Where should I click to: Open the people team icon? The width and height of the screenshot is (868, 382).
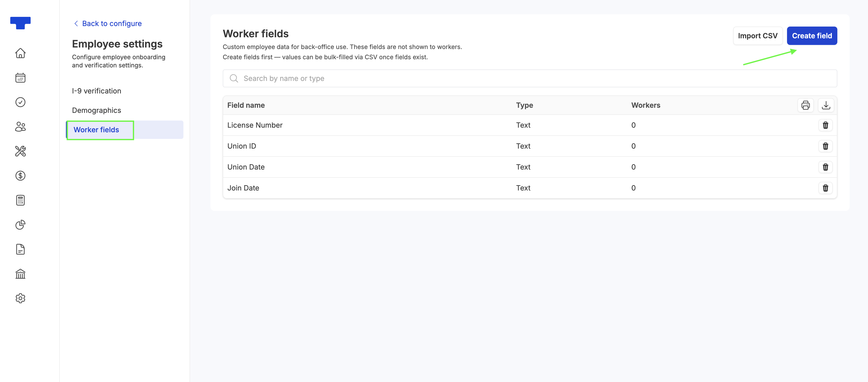pyautogui.click(x=20, y=127)
